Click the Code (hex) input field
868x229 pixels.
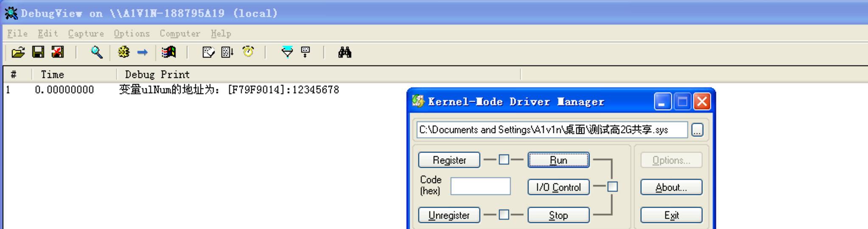click(x=481, y=186)
